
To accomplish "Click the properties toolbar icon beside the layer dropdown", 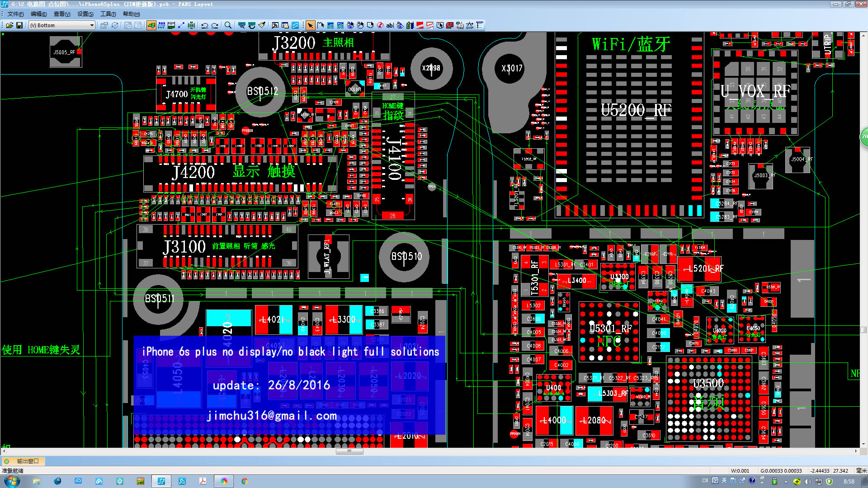I will point(104,25).
